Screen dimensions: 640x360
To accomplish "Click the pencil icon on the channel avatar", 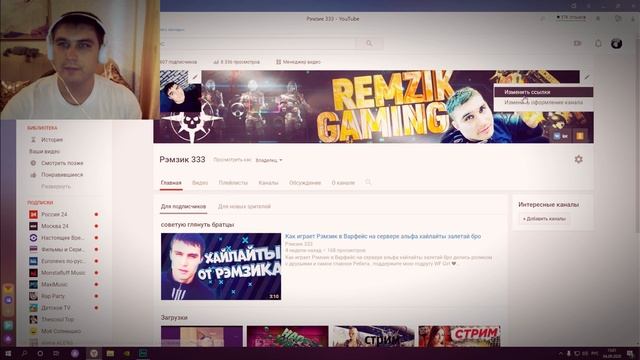I will click(x=196, y=76).
